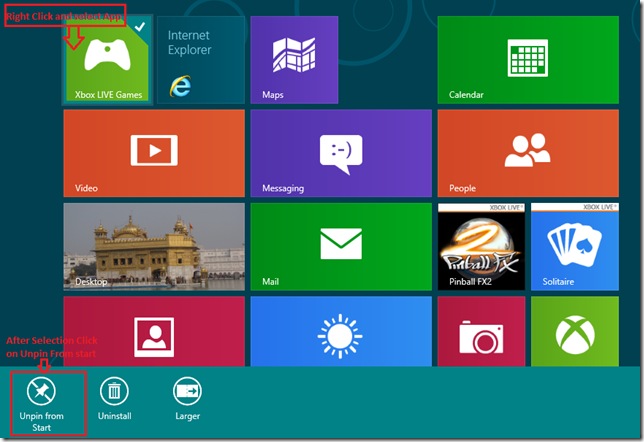The width and height of the screenshot is (644, 442).
Task: Open the Camera tile
Action: coord(481,332)
